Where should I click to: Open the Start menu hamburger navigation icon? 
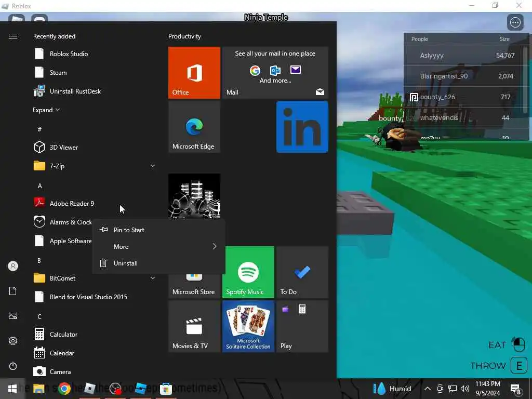click(x=13, y=36)
